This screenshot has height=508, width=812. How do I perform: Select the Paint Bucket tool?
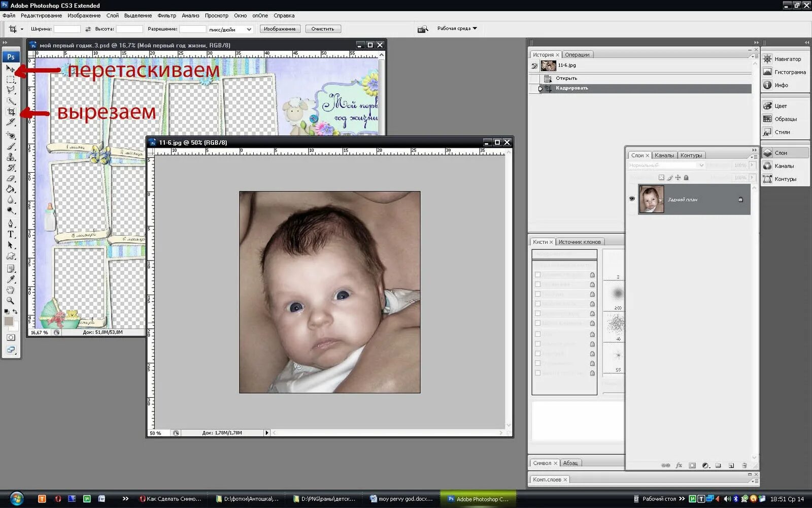click(10, 189)
